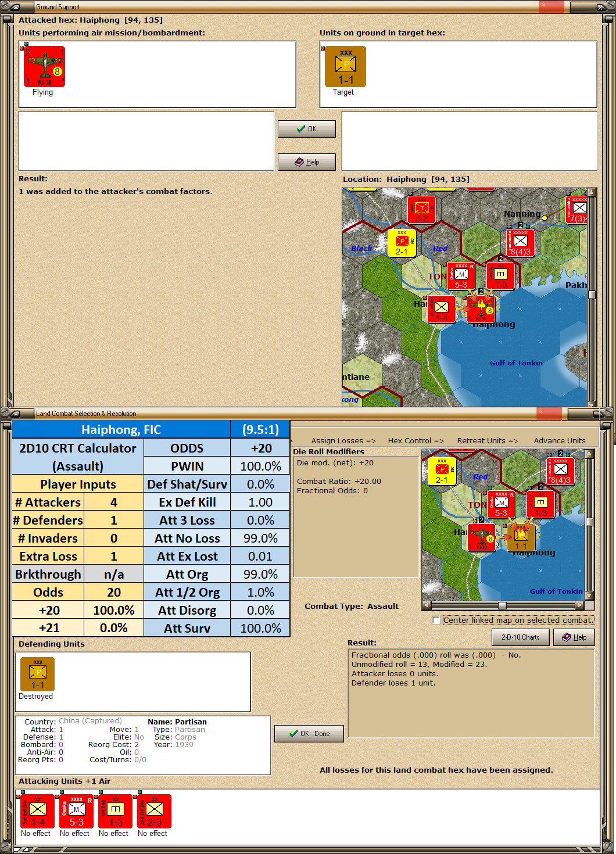Image resolution: width=616 pixels, height=854 pixels.
Task: Select the 1-4 infantry attacking unit
Action: [x=37, y=812]
